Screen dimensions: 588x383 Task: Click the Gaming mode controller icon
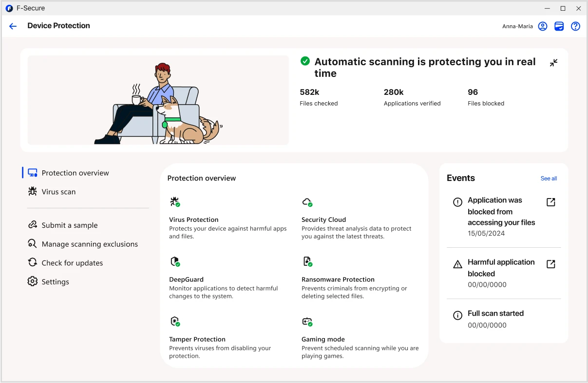(x=307, y=322)
